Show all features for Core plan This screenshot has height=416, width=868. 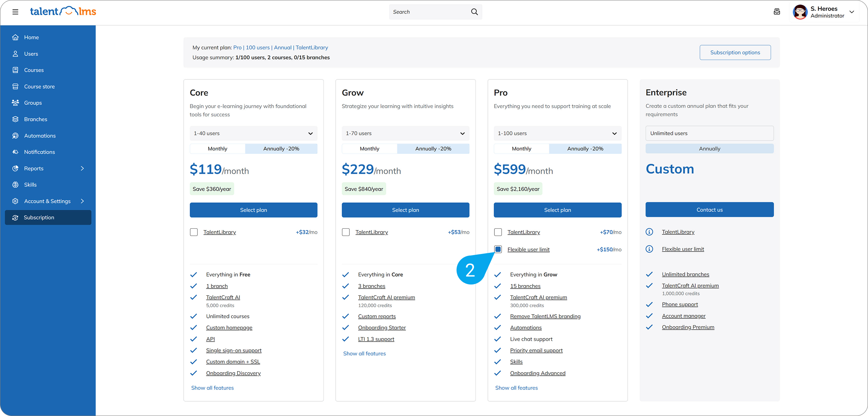pyautogui.click(x=212, y=388)
